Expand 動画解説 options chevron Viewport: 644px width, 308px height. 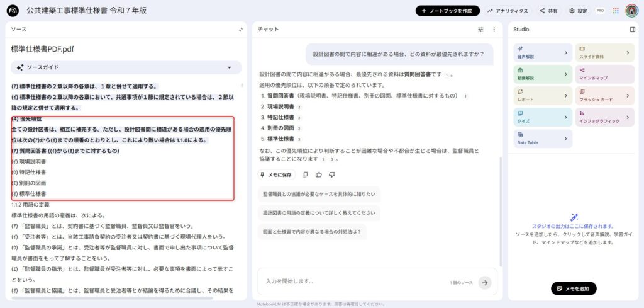tap(566, 74)
